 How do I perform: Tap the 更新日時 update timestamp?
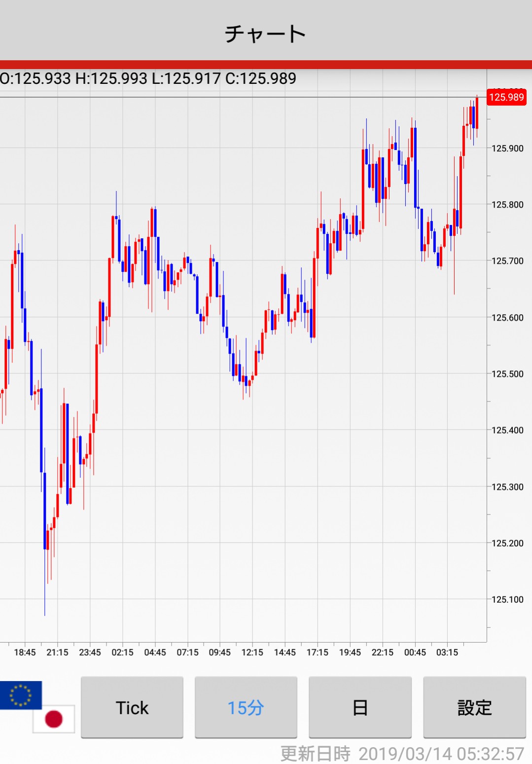tap(402, 754)
